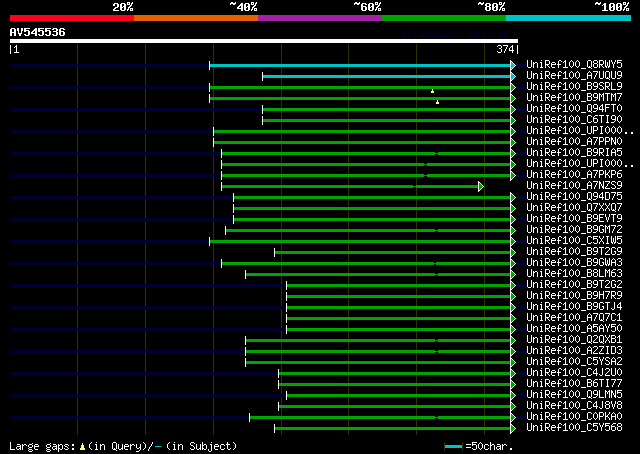Open the UniRef100_Q8RWY5 hit
640x454 pixels.
[574, 65]
